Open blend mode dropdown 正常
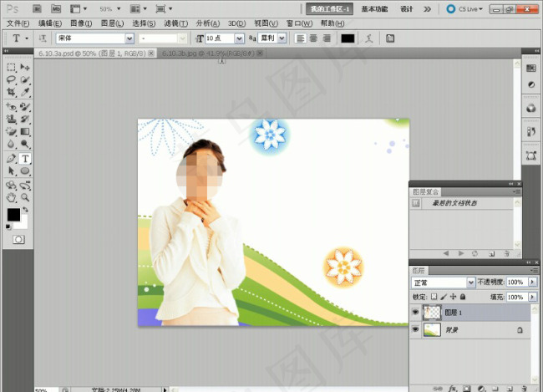This screenshot has width=543, height=392. click(470, 283)
